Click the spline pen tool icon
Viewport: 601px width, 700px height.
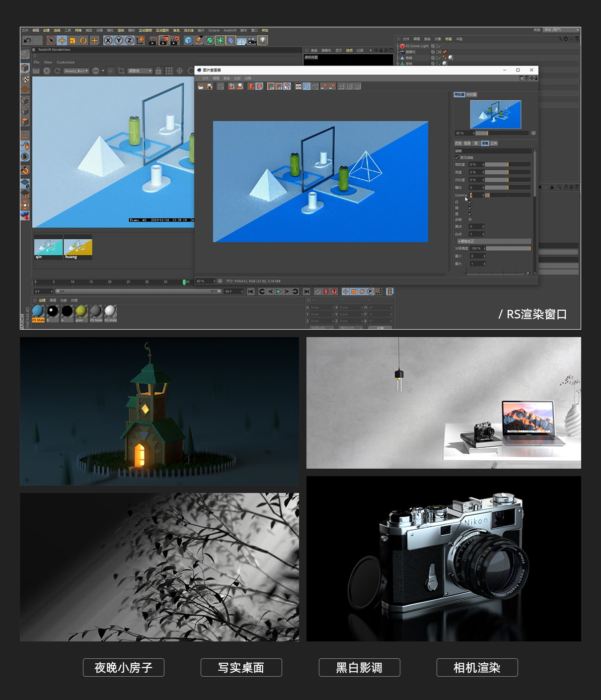point(199,41)
